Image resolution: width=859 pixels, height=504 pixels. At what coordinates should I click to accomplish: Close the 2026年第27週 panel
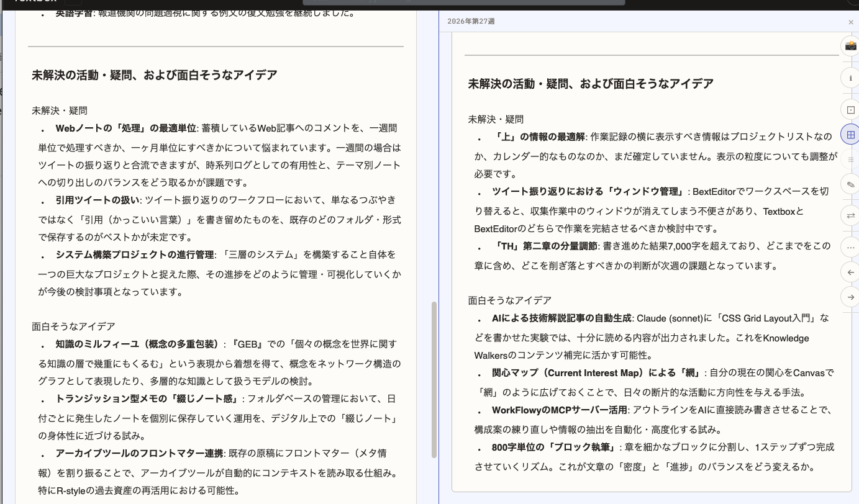[x=851, y=22]
